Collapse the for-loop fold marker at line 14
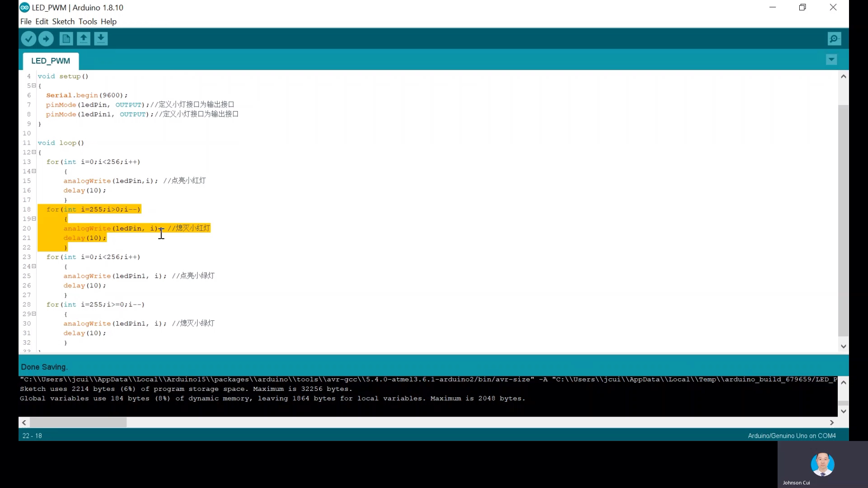 tap(34, 171)
